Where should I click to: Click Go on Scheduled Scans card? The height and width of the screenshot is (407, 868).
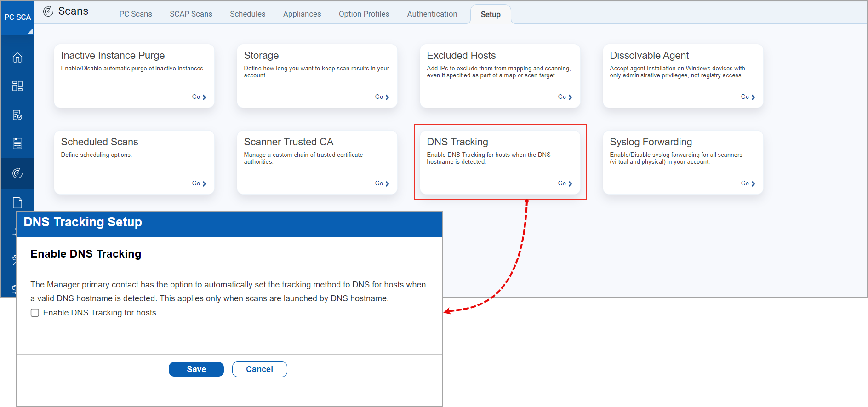click(199, 183)
